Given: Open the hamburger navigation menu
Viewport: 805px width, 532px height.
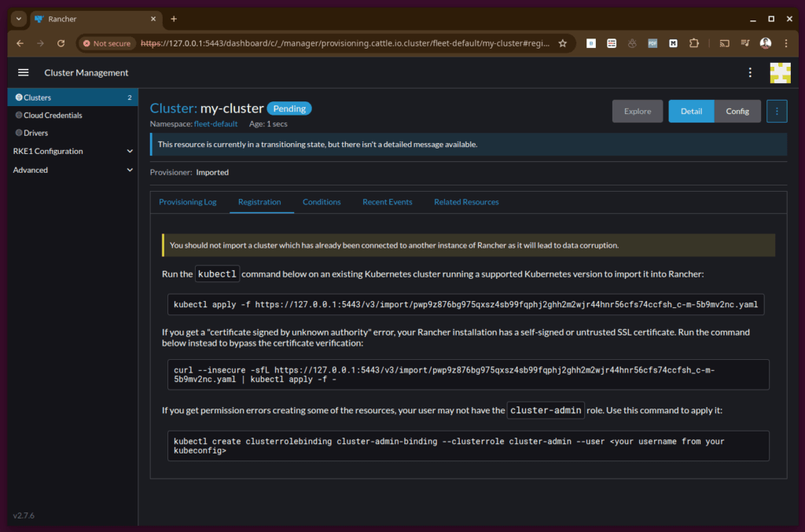Looking at the screenshot, I should [23, 72].
